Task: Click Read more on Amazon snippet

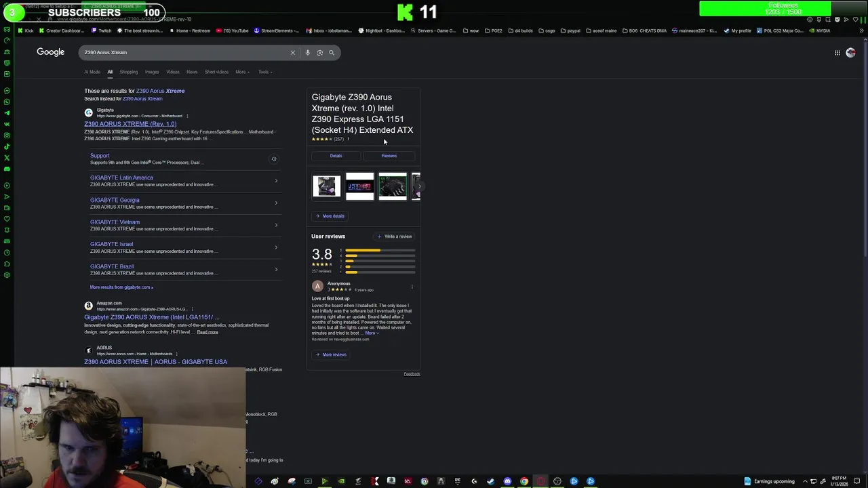Action: (x=208, y=332)
